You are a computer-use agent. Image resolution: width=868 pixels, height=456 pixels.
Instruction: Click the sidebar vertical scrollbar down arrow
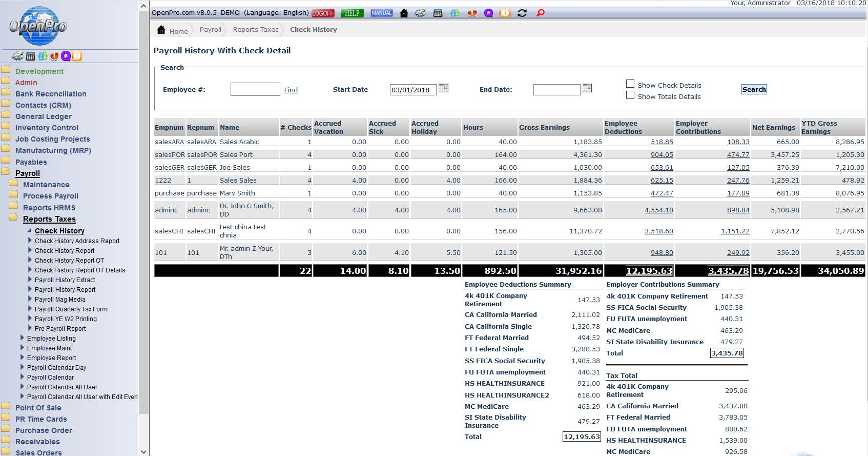click(x=143, y=451)
